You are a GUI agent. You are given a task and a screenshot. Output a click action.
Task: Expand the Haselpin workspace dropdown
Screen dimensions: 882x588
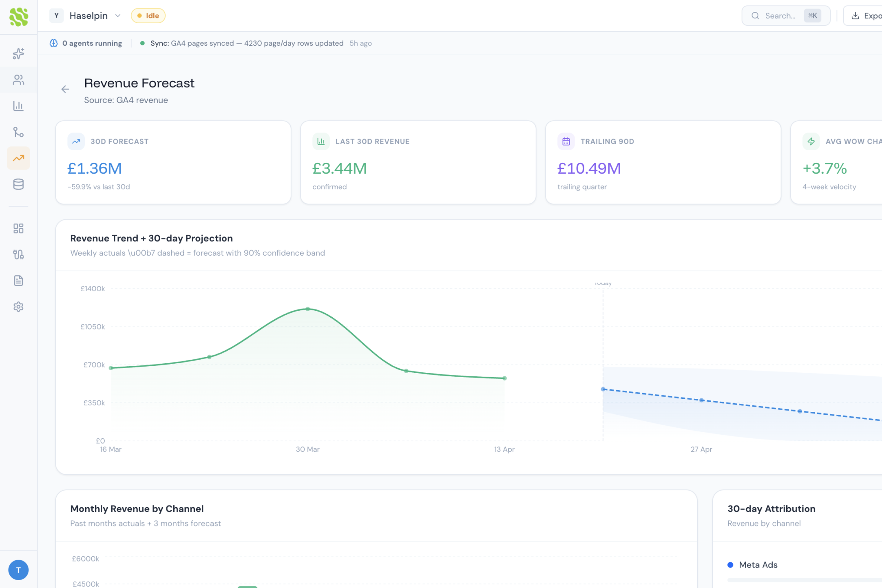pyautogui.click(x=95, y=16)
